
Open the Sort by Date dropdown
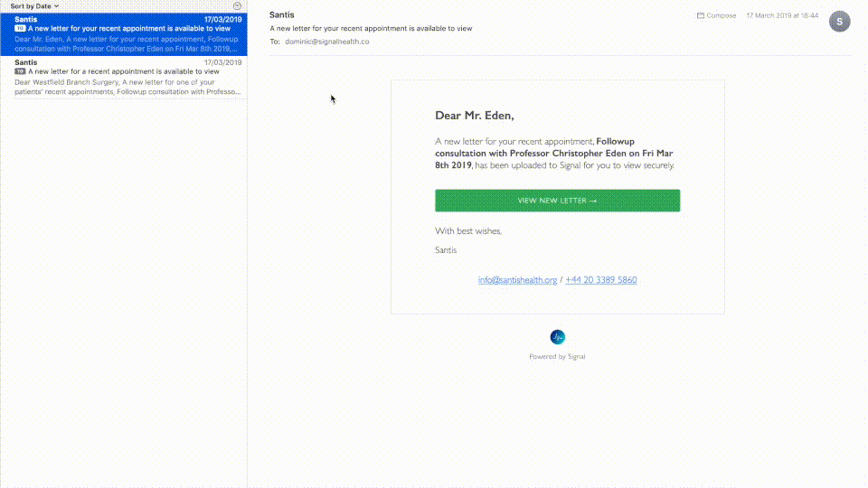coord(34,6)
